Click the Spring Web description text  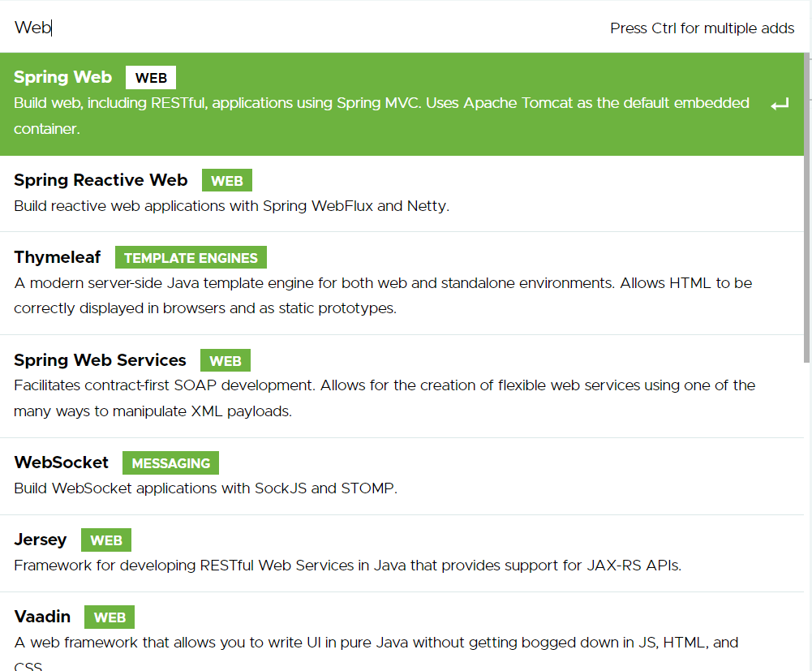click(x=380, y=103)
